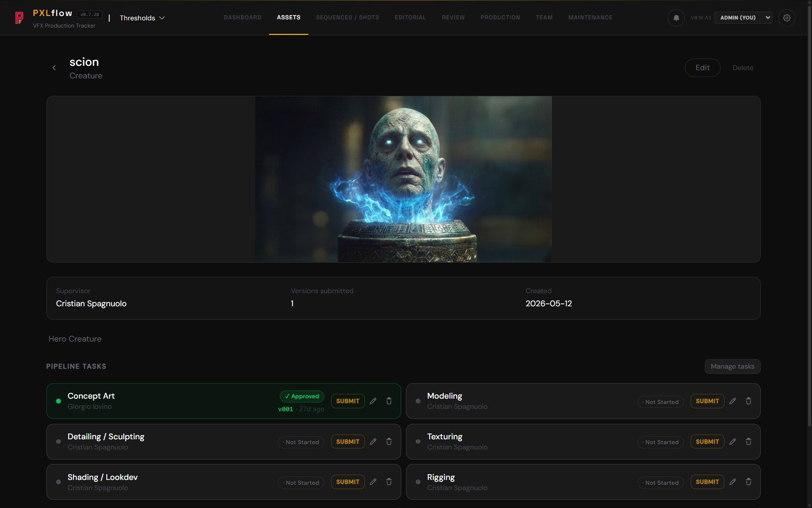Click the Hero Creature description text

click(75, 339)
